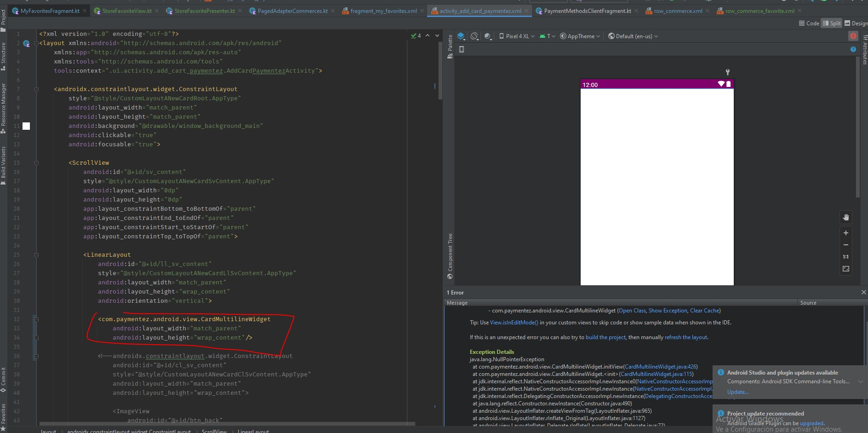Image resolution: width=868 pixels, height=433 pixels.
Task: Close the render error panel
Action: 863,292
